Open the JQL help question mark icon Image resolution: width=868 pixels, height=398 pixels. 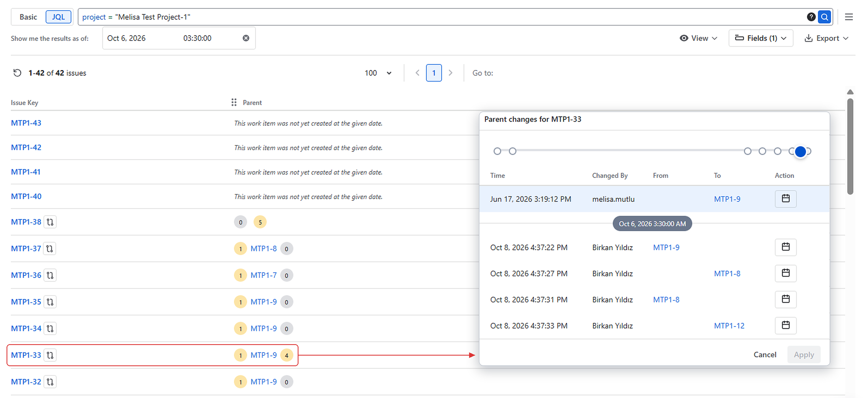(x=811, y=17)
